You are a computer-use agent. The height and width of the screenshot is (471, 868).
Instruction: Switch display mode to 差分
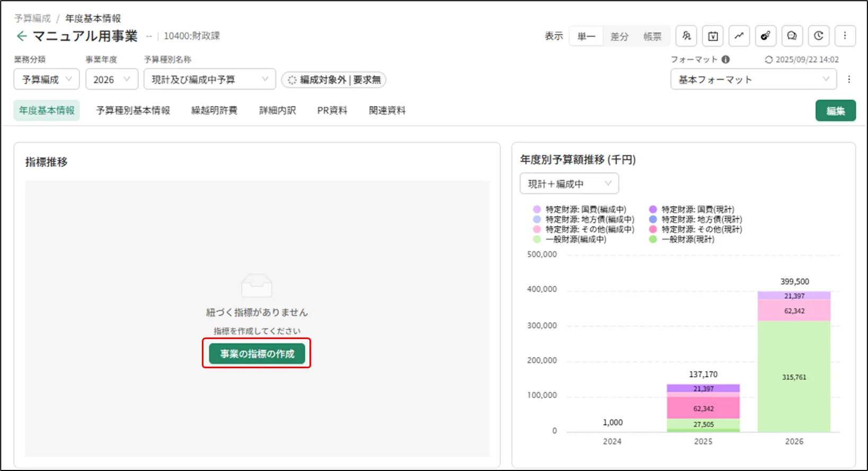pyautogui.click(x=619, y=37)
